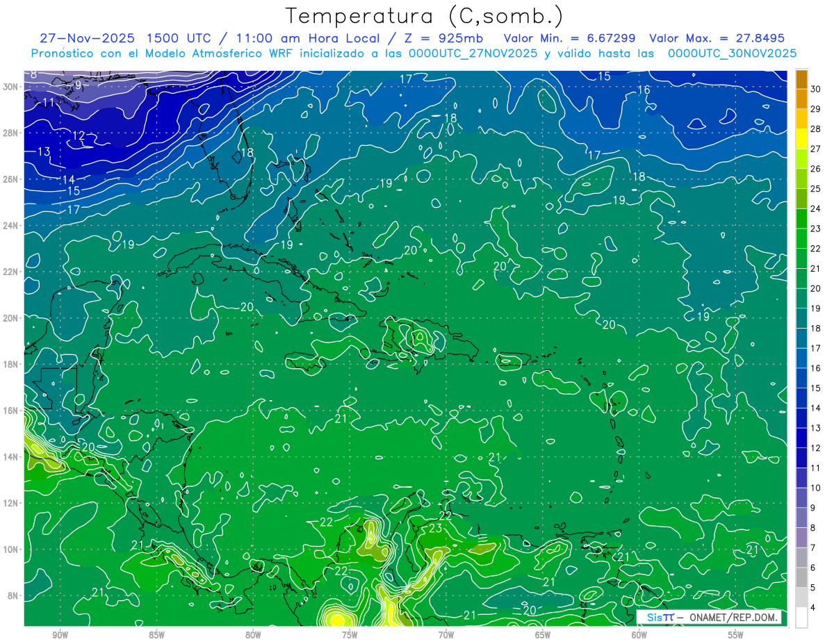
Task: Click the legend value "10"
Action: [x=816, y=488]
